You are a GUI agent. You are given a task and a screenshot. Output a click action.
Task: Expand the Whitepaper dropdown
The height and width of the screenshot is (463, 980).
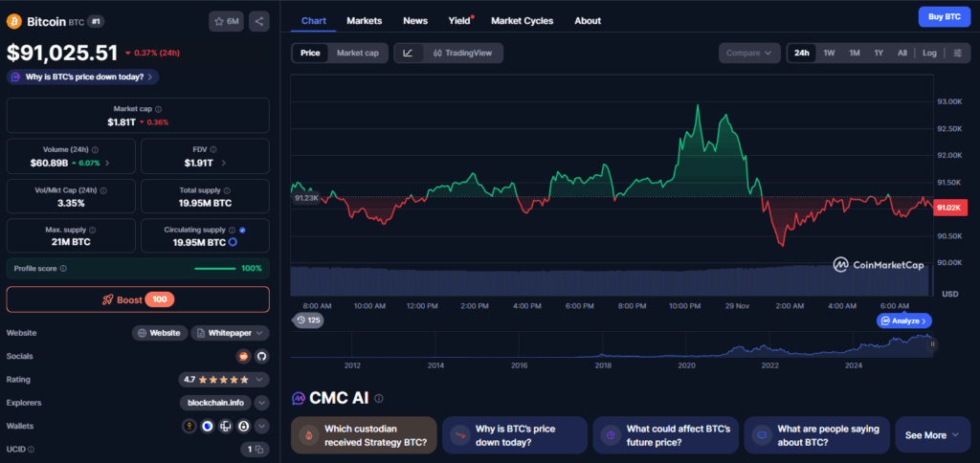tap(230, 333)
